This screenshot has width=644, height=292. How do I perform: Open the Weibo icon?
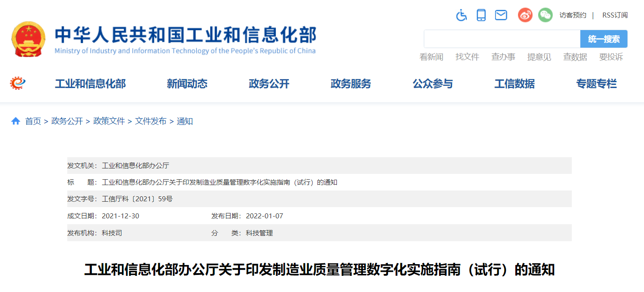(525, 15)
